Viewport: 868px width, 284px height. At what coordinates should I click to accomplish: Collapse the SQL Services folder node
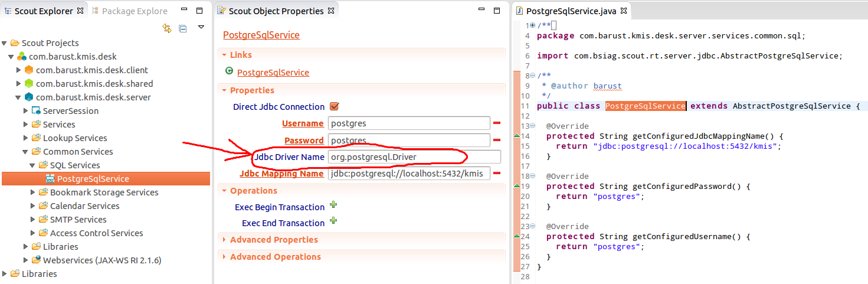click(33, 165)
